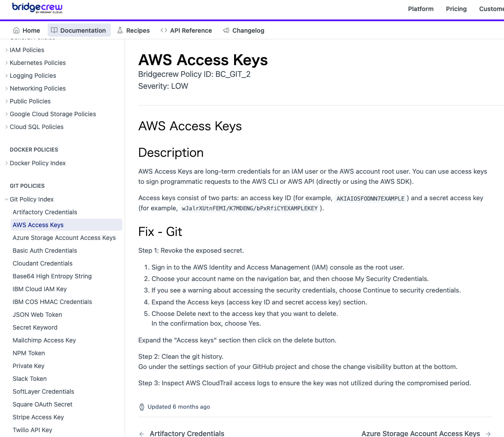
Task: Open the Home tab
Action: tap(27, 30)
